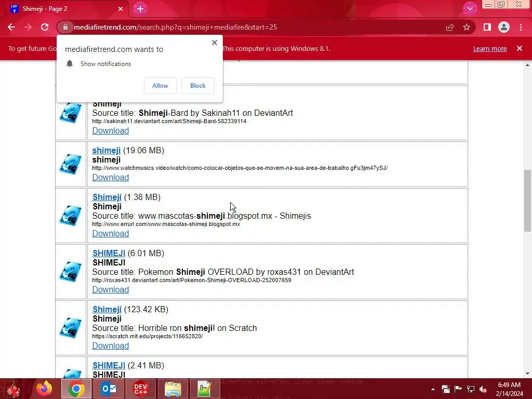
Task: Show hidden system tray icons
Action: coord(433,389)
